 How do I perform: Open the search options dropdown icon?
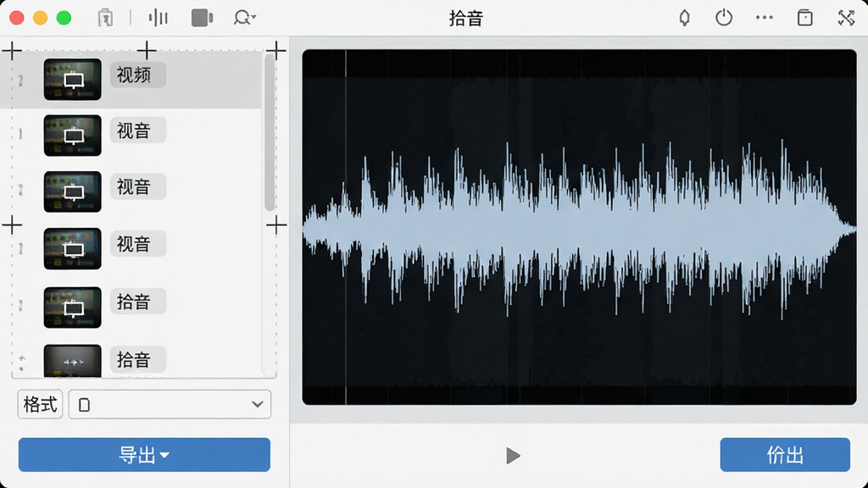(x=244, y=18)
